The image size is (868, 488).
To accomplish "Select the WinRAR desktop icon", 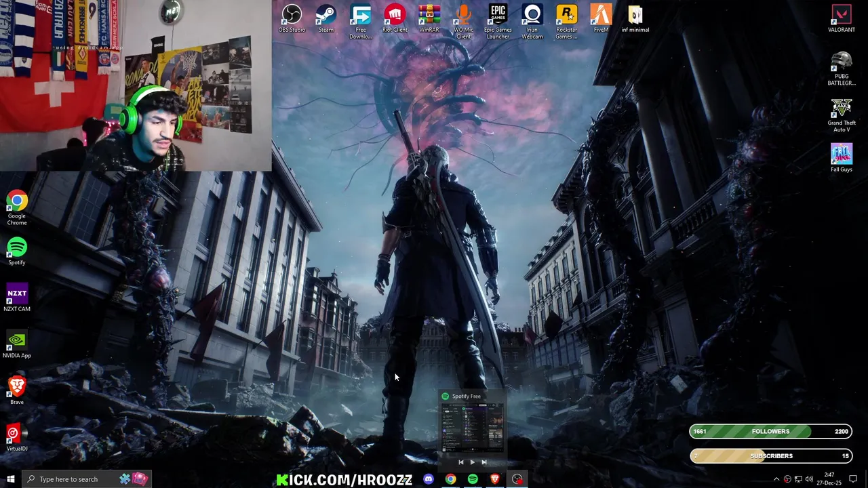I will click(429, 19).
